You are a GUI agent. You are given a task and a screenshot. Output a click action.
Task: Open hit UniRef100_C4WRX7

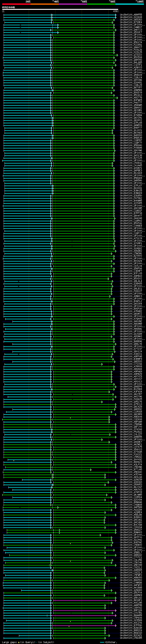coord(131,27)
